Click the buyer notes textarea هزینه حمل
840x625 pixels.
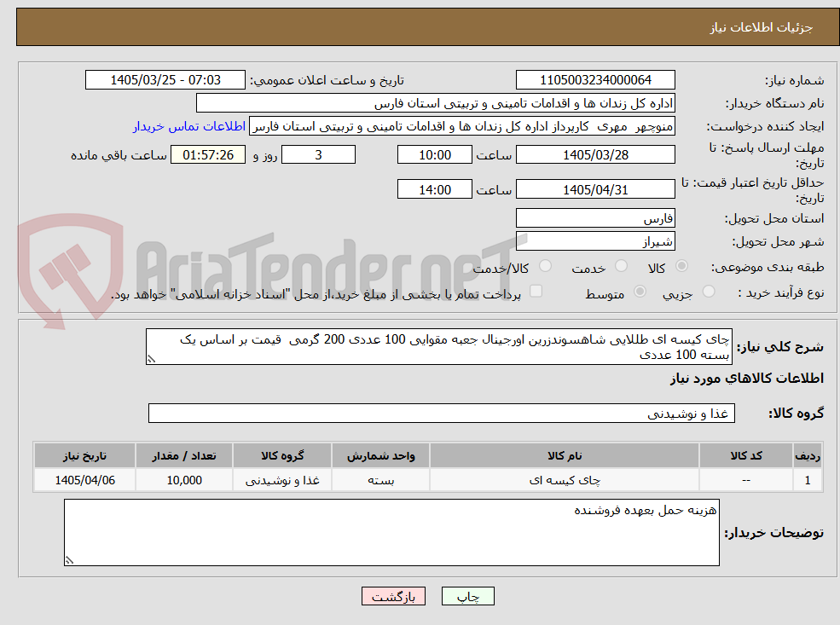pyautogui.click(x=391, y=532)
